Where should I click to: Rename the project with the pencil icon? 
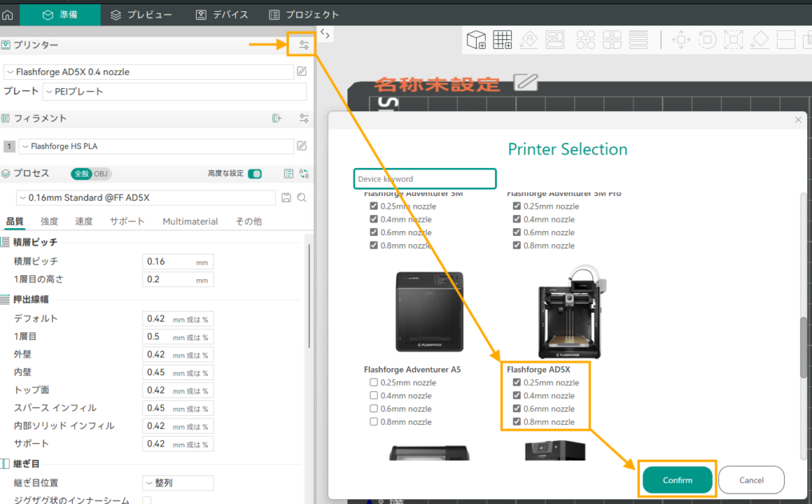(526, 82)
